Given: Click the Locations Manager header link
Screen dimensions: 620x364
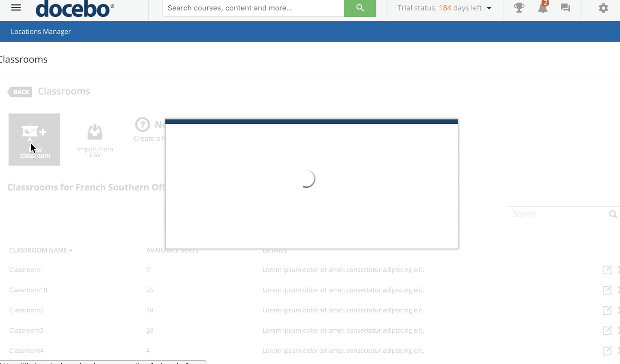Looking at the screenshot, I should pos(41,32).
